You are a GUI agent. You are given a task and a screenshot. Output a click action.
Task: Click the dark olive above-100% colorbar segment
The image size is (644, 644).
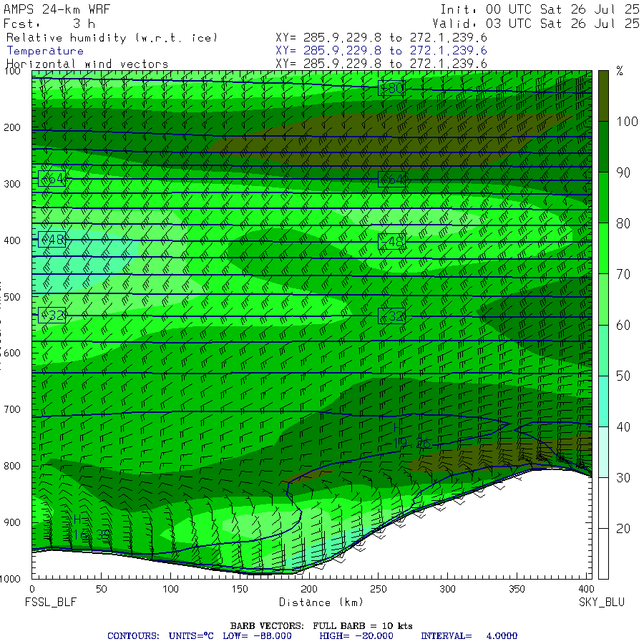(x=603, y=96)
